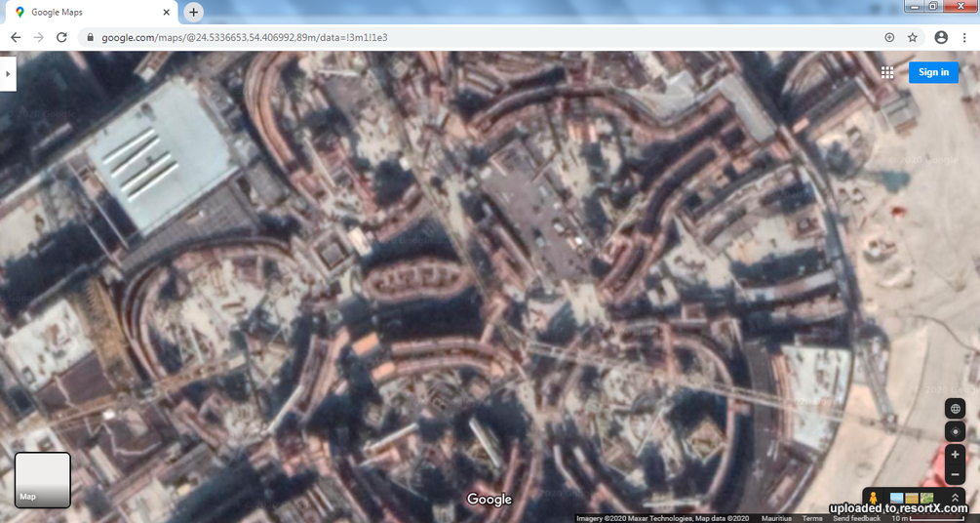
Task: Toggle the 10 m scale bar units
Action: [930, 518]
